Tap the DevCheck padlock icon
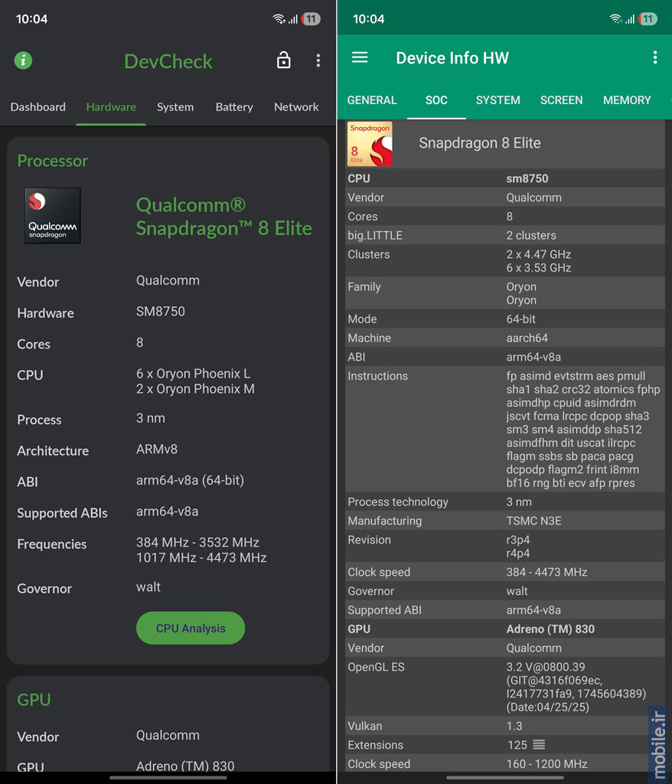The width and height of the screenshot is (672, 784). tap(283, 60)
